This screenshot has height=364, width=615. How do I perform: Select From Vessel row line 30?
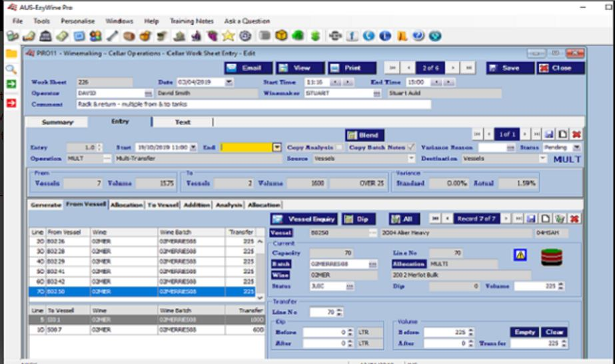click(143, 252)
